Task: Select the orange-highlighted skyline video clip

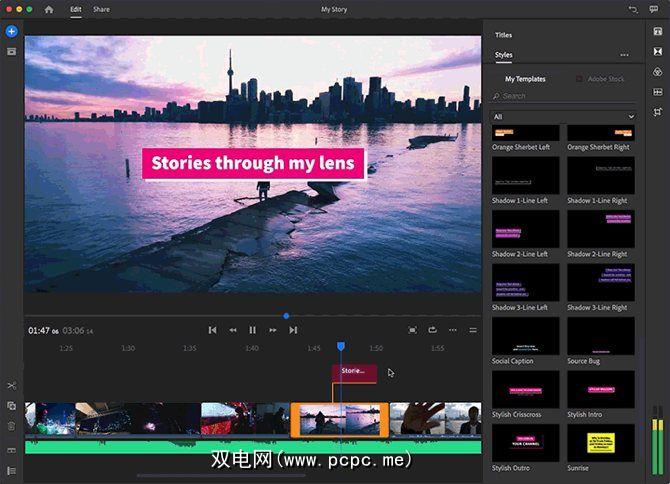Action: (340, 420)
